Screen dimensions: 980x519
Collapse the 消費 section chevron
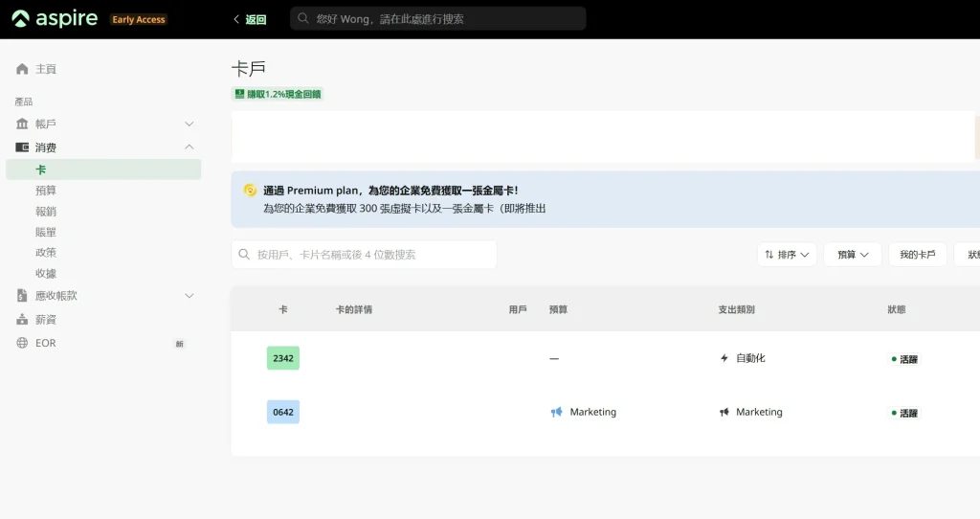189,147
